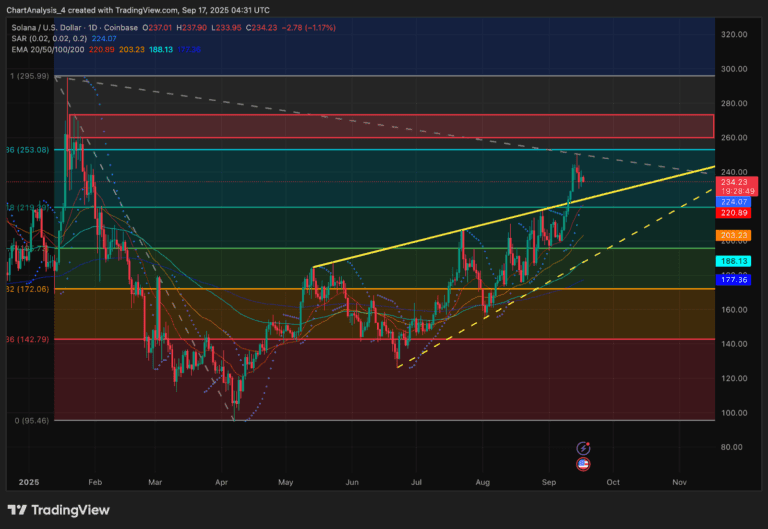Select the red resistance zone rectangle
Image resolution: width=768 pixels, height=529 pixels.
pyautogui.click(x=392, y=126)
